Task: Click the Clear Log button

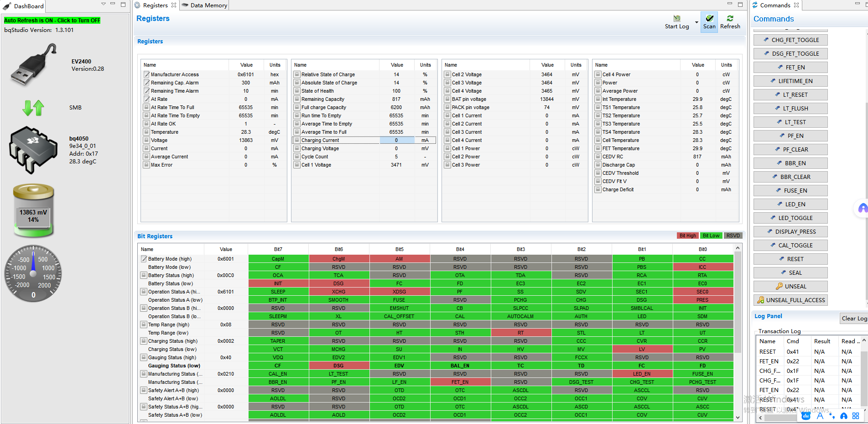Action: click(x=854, y=319)
